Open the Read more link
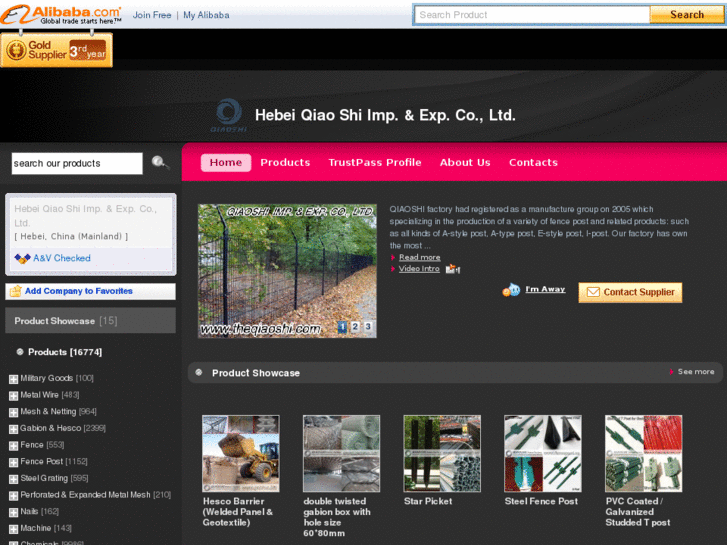This screenshot has height=545, width=727. (420, 257)
